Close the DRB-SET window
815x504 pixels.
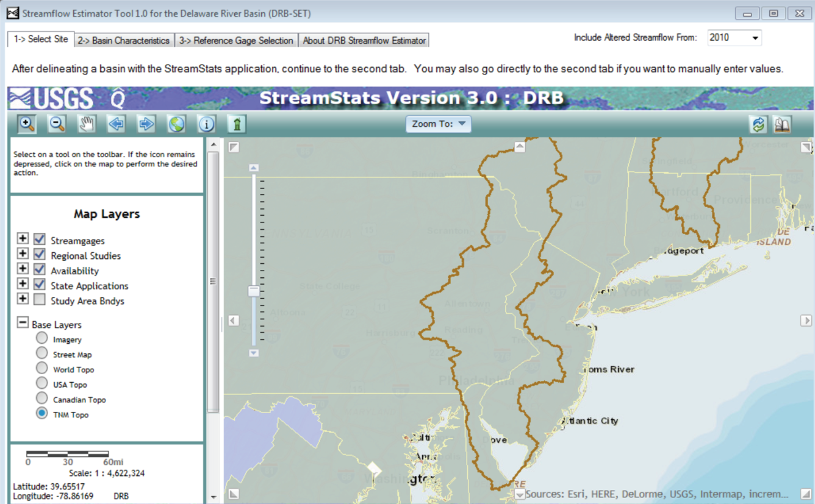point(800,13)
